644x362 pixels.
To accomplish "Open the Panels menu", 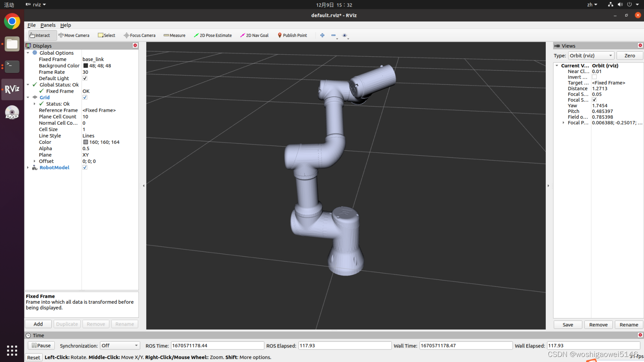I will 48,25.
